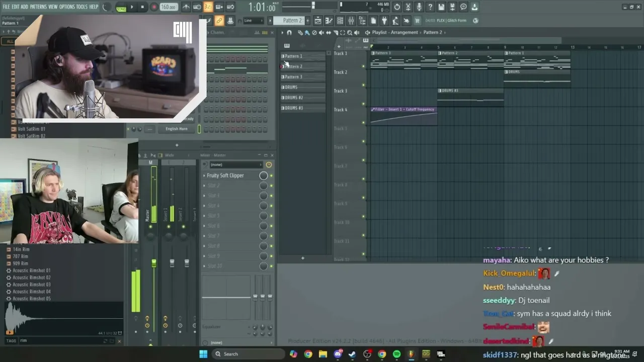Toggle link to controller chain icon
The image size is (644, 362).
(x=219, y=21)
